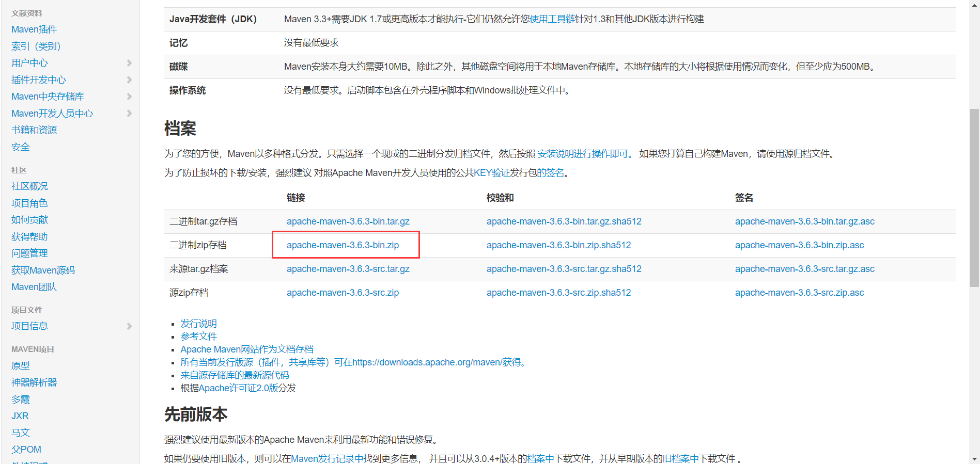This screenshot has width=980, height=464.
Task: Open the 问题管理 link
Action: (x=29, y=253)
